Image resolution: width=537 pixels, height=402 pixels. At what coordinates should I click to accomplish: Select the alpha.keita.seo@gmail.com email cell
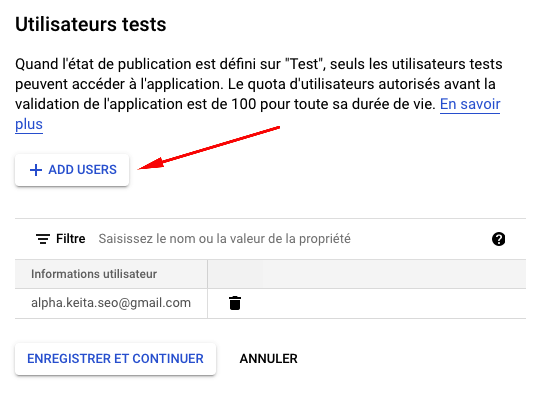coord(111,303)
